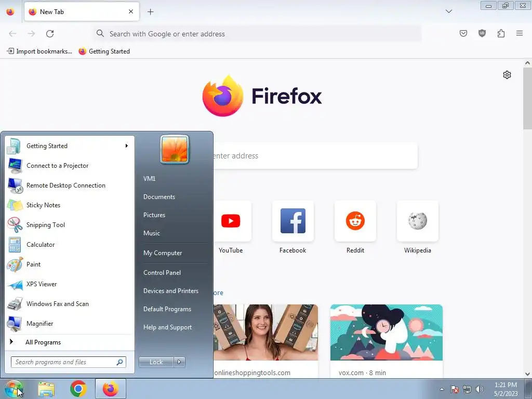Open Control Panel
532x399 pixels.
click(x=162, y=272)
